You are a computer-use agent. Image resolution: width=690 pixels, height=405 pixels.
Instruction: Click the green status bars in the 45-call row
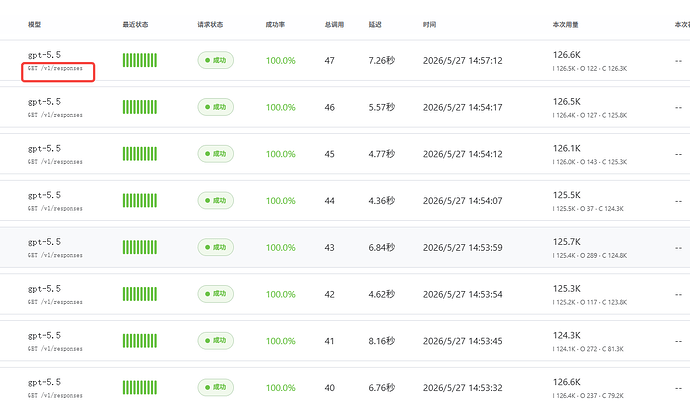click(139, 154)
